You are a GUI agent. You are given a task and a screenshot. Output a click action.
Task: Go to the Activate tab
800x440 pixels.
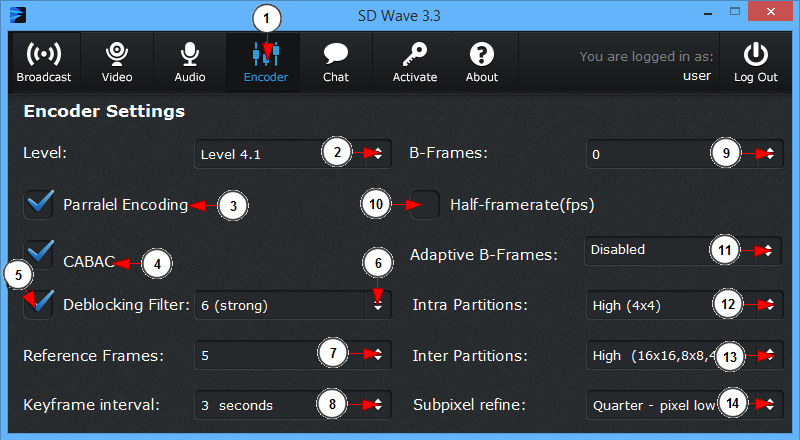click(x=415, y=62)
